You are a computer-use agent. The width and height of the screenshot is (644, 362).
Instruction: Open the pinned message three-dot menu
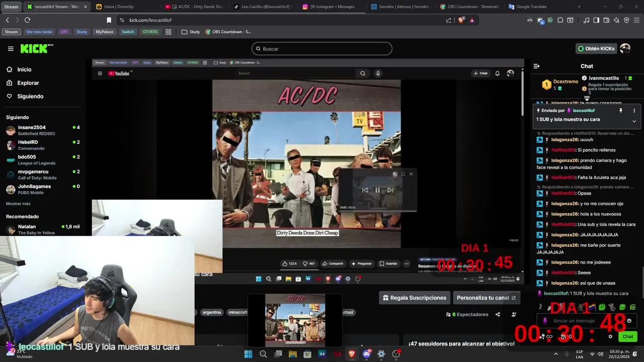pos(634,111)
